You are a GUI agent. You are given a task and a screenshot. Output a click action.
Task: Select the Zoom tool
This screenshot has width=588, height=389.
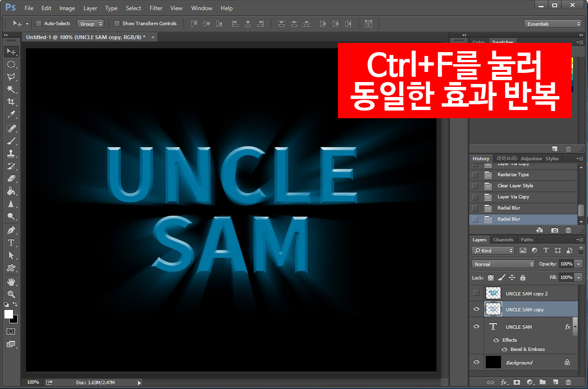pyautogui.click(x=11, y=294)
